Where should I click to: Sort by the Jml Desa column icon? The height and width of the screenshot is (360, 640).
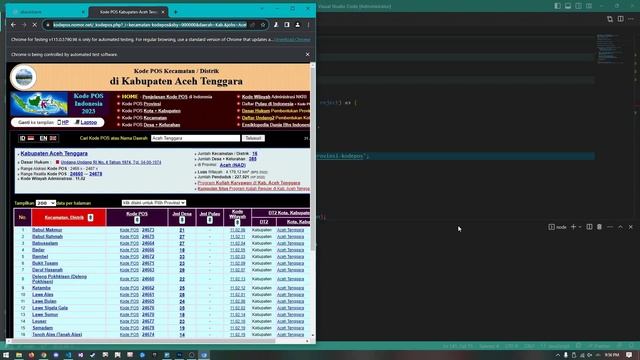click(182, 220)
